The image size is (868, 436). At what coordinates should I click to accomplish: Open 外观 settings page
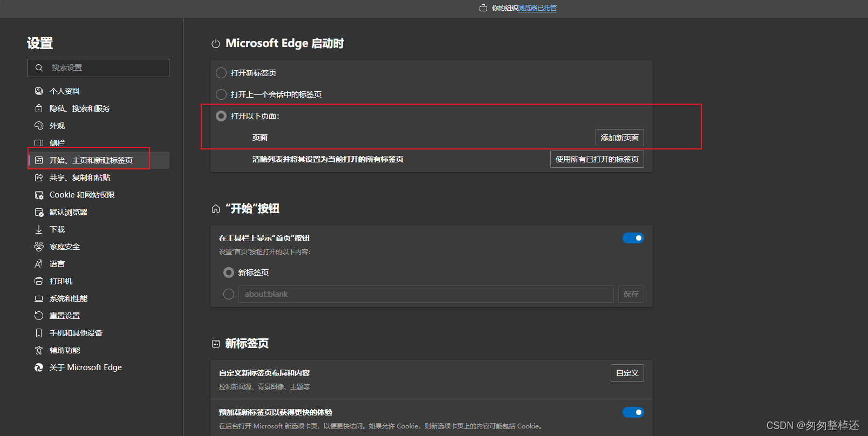[x=98, y=126]
